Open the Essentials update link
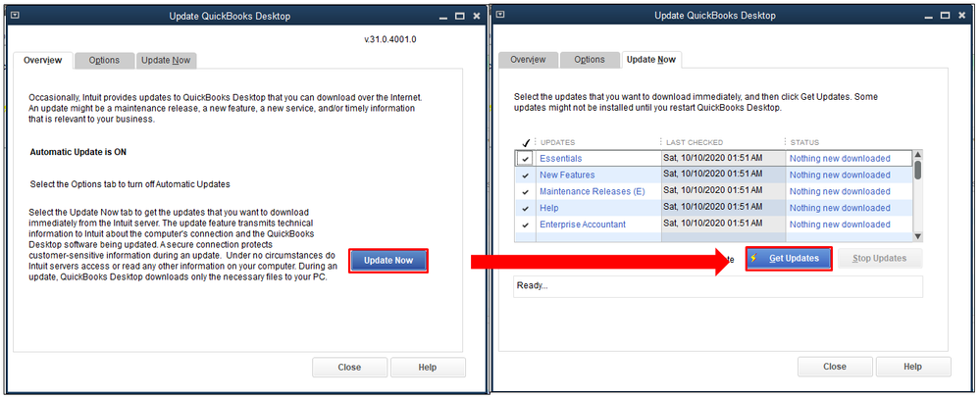The image size is (980, 399). click(x=560, y=159)
